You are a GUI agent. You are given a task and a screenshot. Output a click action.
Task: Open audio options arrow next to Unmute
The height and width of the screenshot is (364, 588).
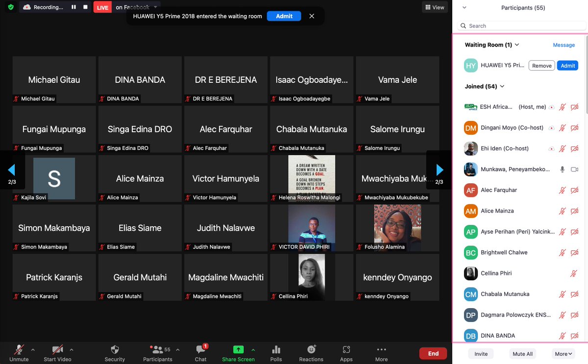pos(33,350)
